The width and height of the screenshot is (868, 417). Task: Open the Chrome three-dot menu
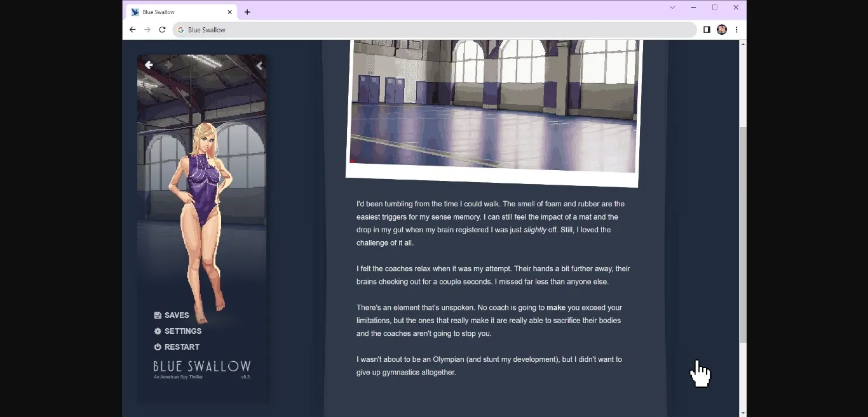point(736,30)
